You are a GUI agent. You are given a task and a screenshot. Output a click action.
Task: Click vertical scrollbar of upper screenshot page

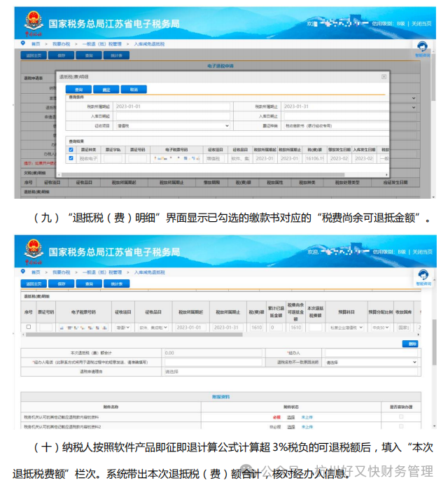[x=433, y=77]
